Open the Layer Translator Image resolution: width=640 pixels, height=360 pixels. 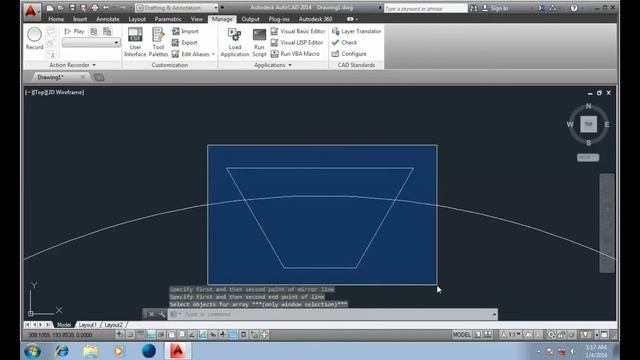pos(356,31)
